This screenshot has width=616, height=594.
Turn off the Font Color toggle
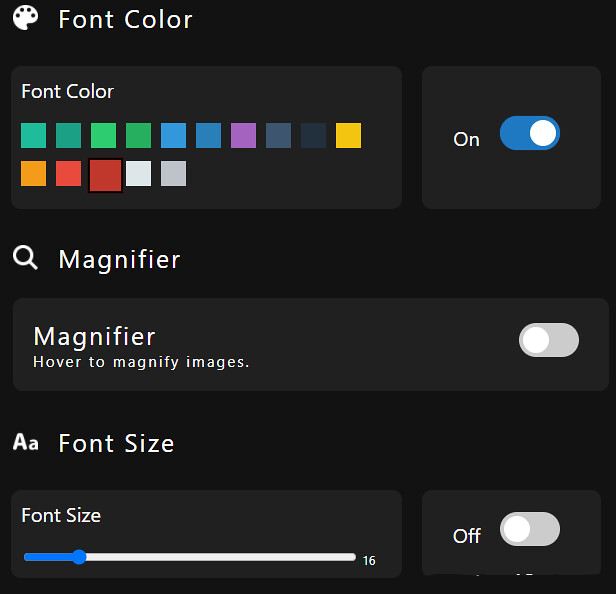tap(530, 133)
